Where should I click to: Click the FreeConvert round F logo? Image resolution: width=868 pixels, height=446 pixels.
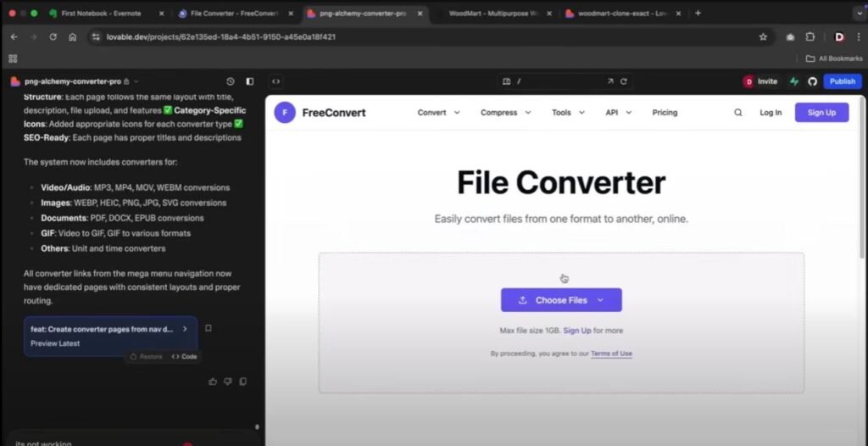[x=285, y=113]
